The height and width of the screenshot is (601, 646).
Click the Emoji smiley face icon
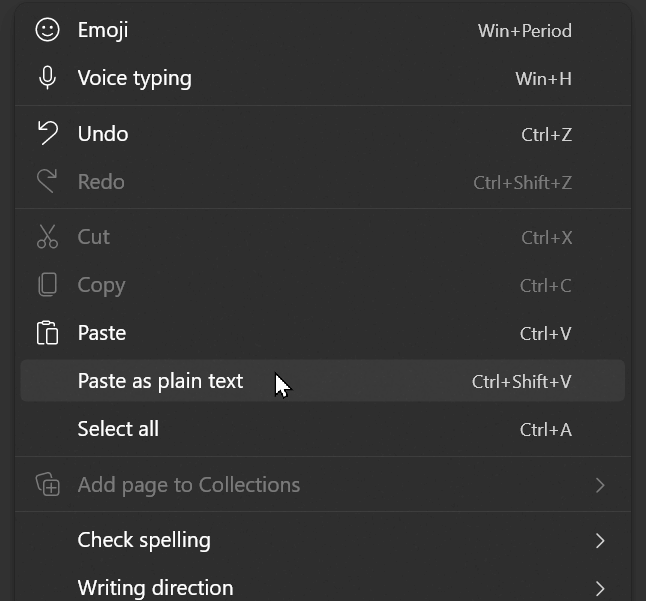(x=47, y=30)
